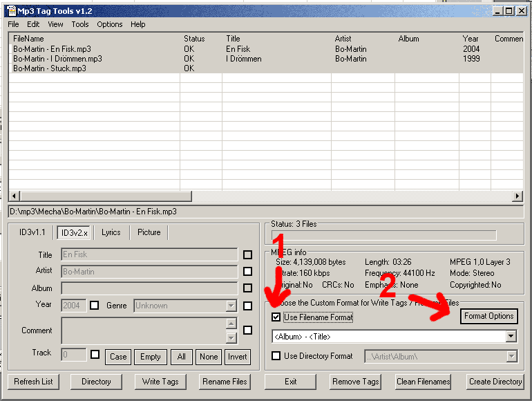Select file Bo-Martin - Stuck.mp3
This screenshot has width=532, height=401.
coord(50,68)
